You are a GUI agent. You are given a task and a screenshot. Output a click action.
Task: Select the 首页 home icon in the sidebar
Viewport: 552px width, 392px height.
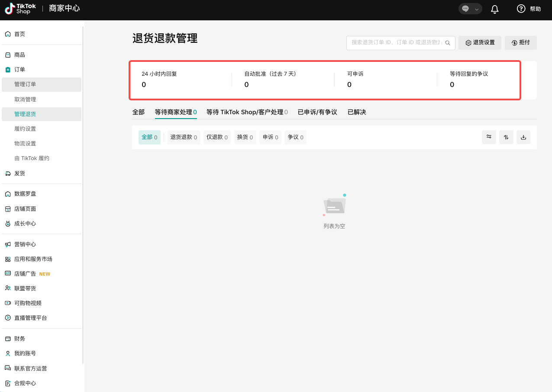(8, 34)
